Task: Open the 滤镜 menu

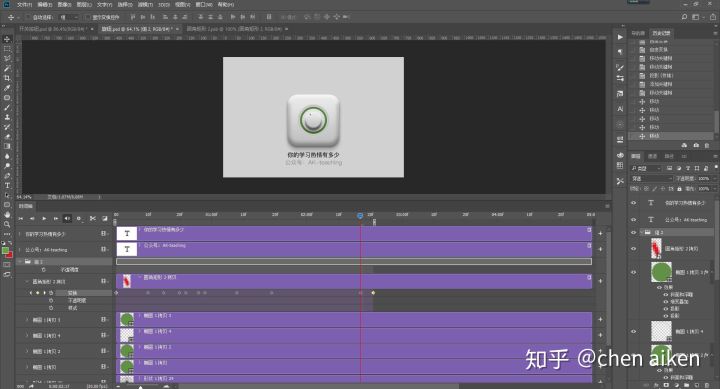Action: (145, 5)
